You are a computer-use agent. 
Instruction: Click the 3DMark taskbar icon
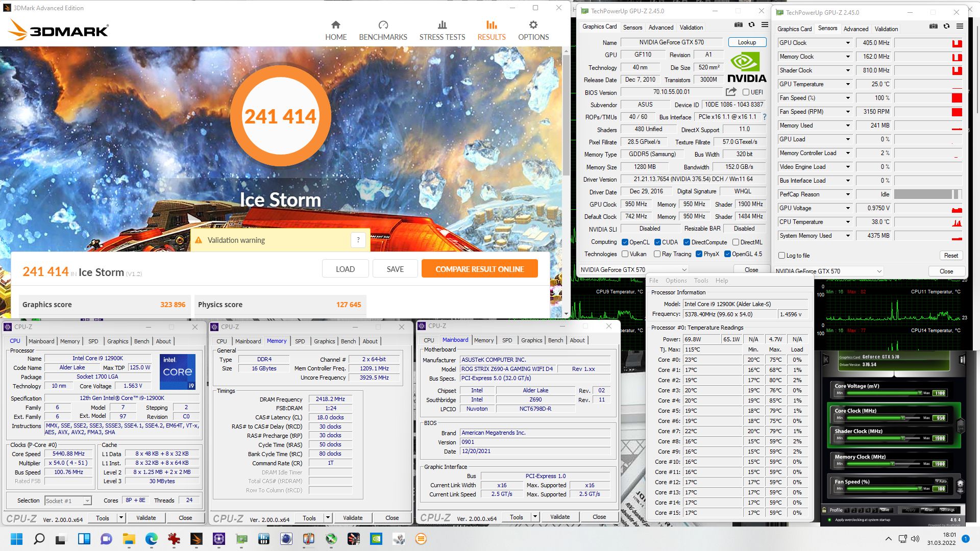[x=196, y=539]
